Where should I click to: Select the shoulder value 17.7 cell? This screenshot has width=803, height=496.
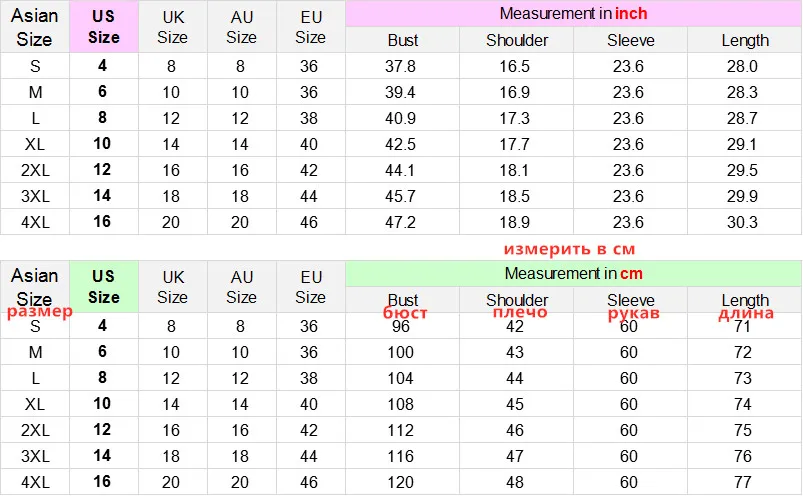(x=516, y=144)
